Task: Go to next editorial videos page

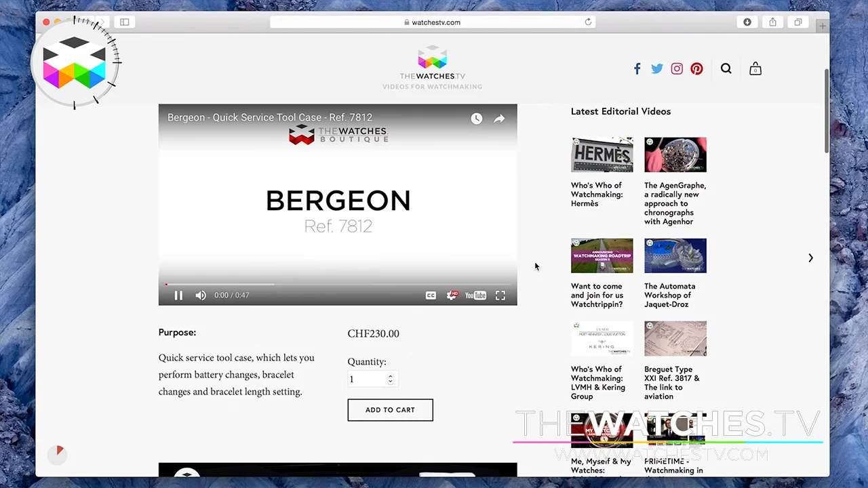Action: point(810,258)
